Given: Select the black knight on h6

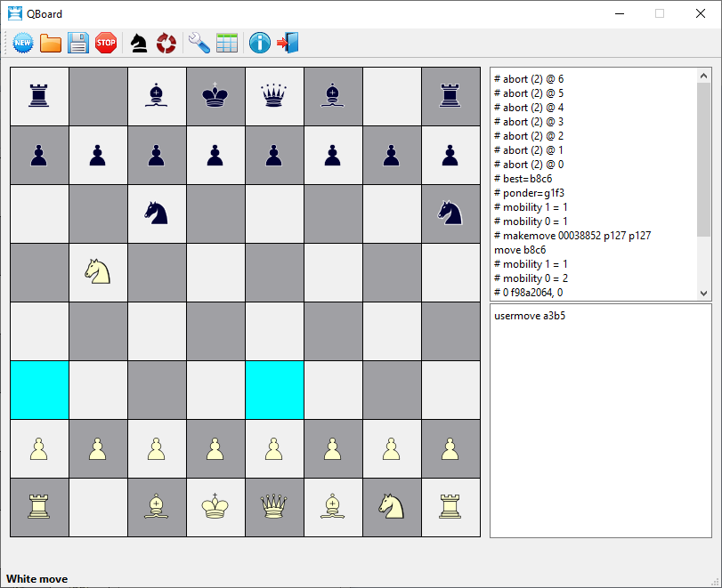Looking at the screenshot, I should coord(450,213).
